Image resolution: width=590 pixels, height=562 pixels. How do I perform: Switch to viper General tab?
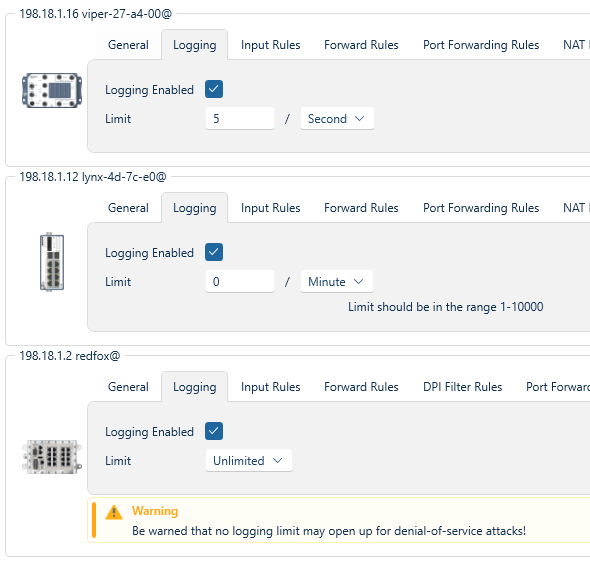pyautogui.click(x=128, y=45)
